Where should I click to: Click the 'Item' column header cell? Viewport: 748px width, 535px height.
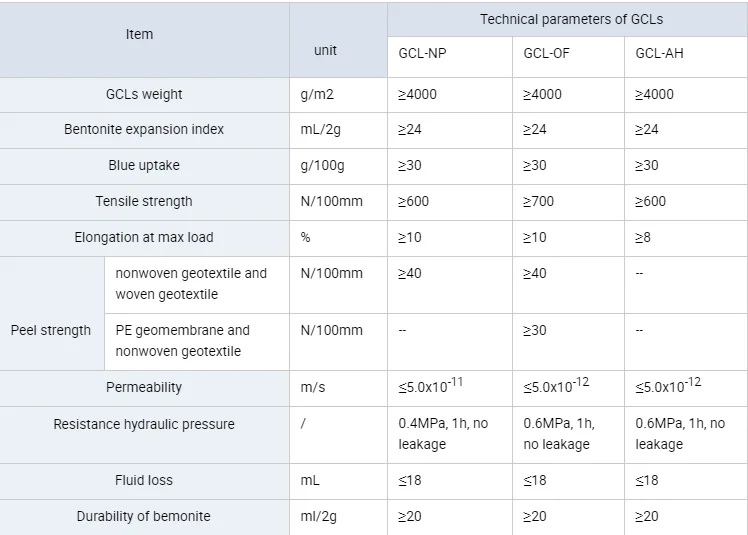coord(139,35)
